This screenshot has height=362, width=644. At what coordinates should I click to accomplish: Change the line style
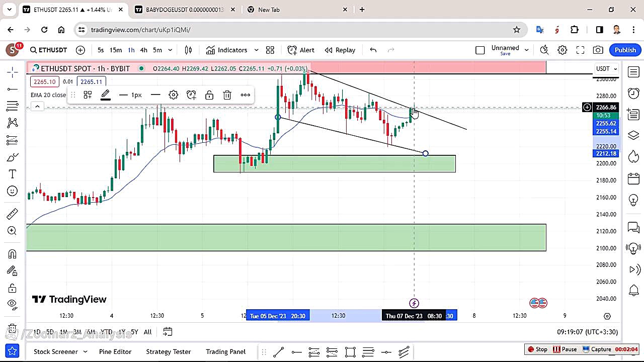click(x=155, y=95)
